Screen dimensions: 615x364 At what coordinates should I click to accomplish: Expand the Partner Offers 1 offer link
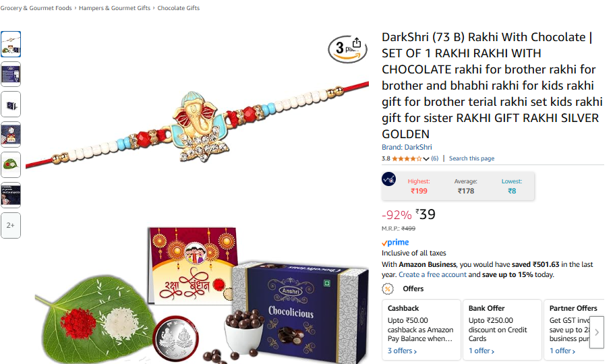click(x=562, y=351)
